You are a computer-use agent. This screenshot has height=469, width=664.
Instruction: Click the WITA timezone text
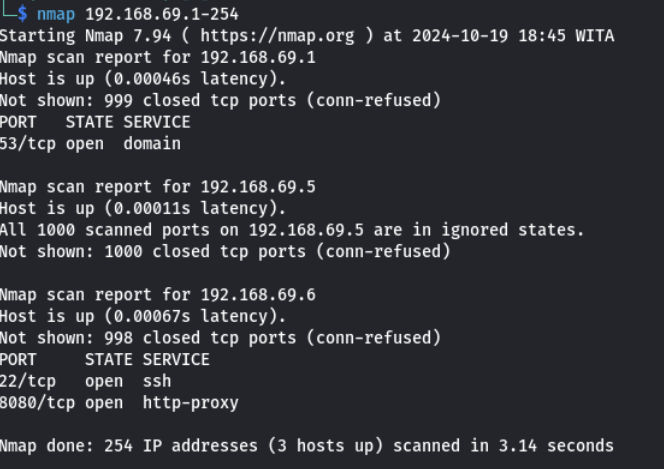pos(595,36)
